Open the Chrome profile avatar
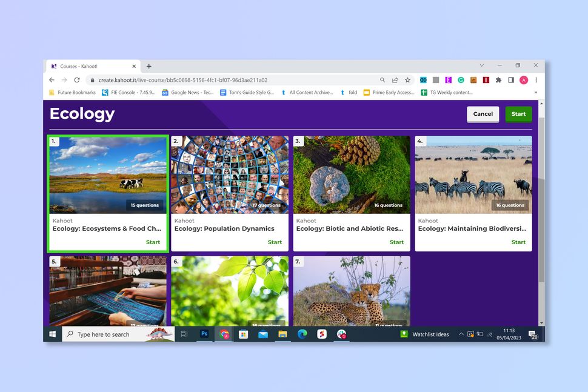Screen dimensions: 588x392 pos(524,80)
